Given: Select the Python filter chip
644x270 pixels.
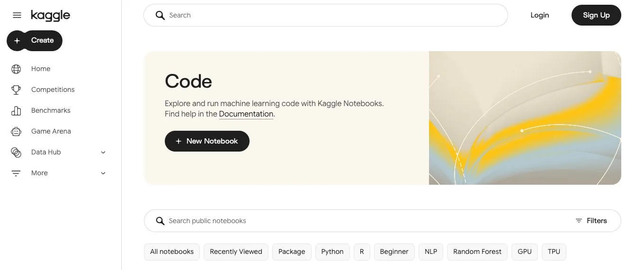Looking at the screenshot, I should pos(332,252).
